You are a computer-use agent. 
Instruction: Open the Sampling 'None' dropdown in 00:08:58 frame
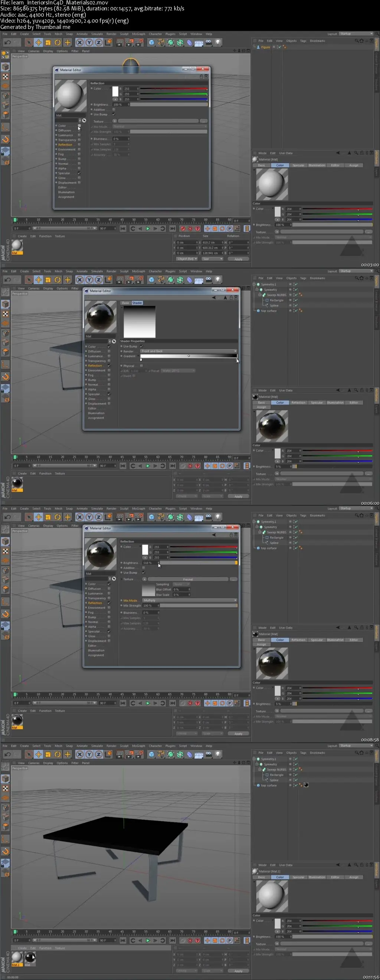tap(181, 584)
